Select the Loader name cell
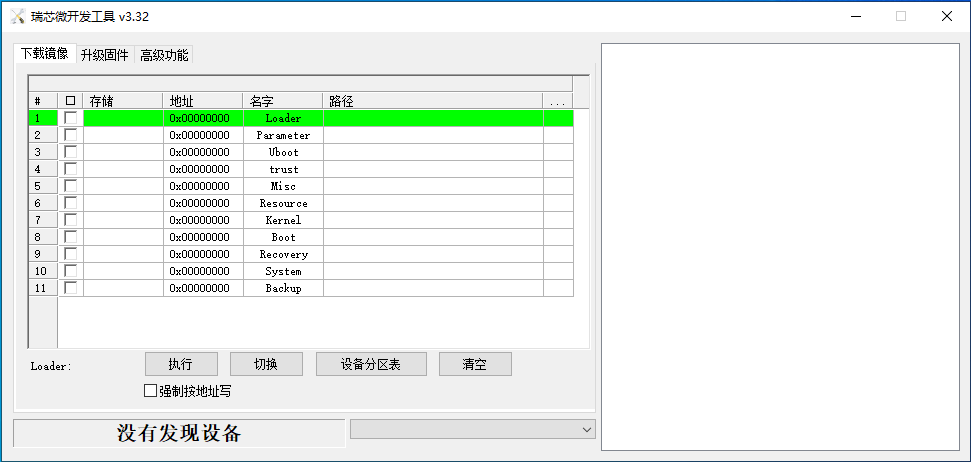 [x=283, y=118]
